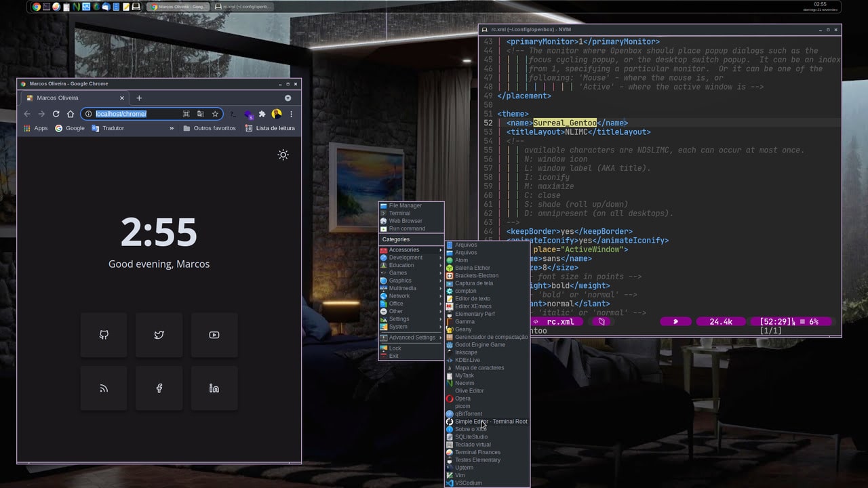Image resolution: width=868 pixels, height=488 pixels.
Task: Launch Atom from Accessories submenu
Action: point(487,260)
